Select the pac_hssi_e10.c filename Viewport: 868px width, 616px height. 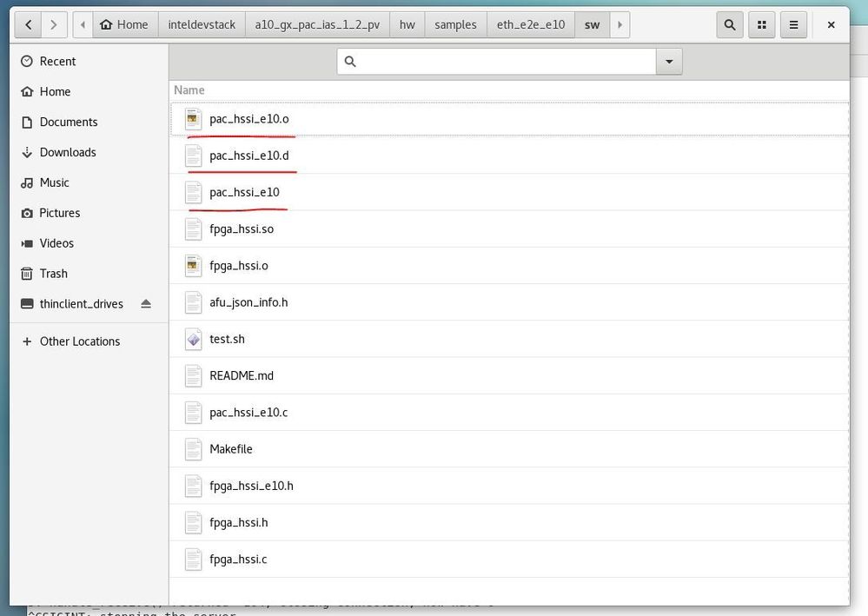[248, 413]
